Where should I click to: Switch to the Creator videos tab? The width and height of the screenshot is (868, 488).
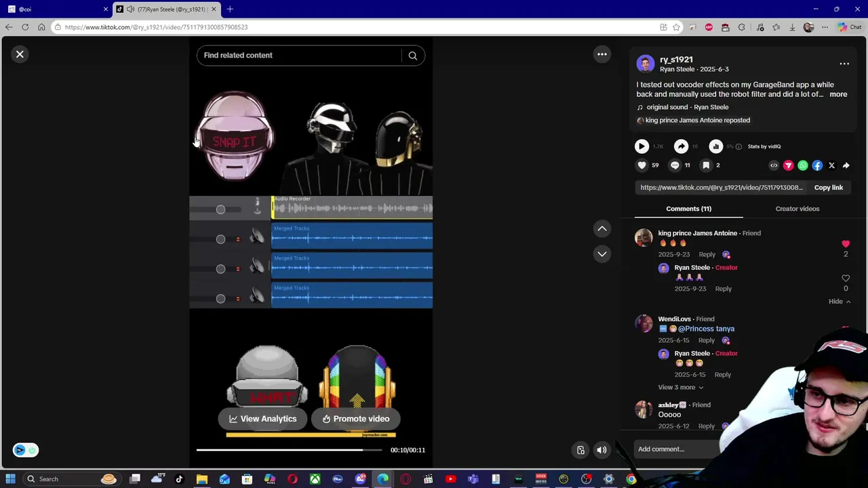797,209
